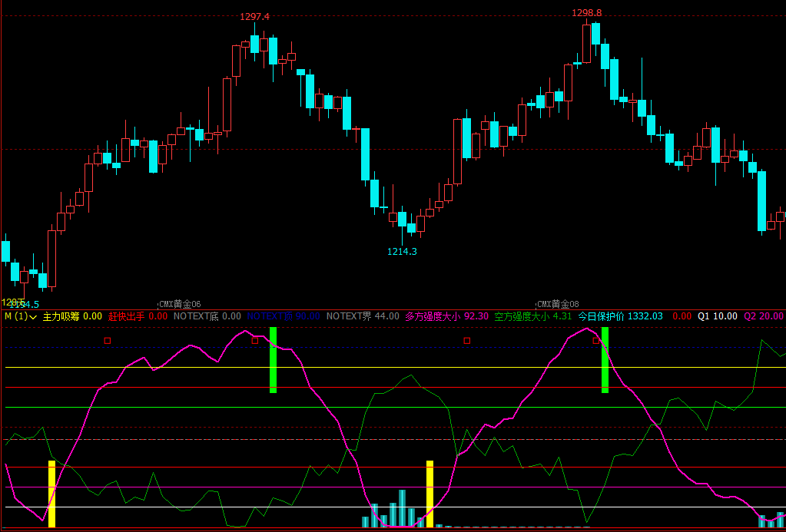
Task: Select the 空方强度大小 4.31 label
Action: tap(533, 316)
